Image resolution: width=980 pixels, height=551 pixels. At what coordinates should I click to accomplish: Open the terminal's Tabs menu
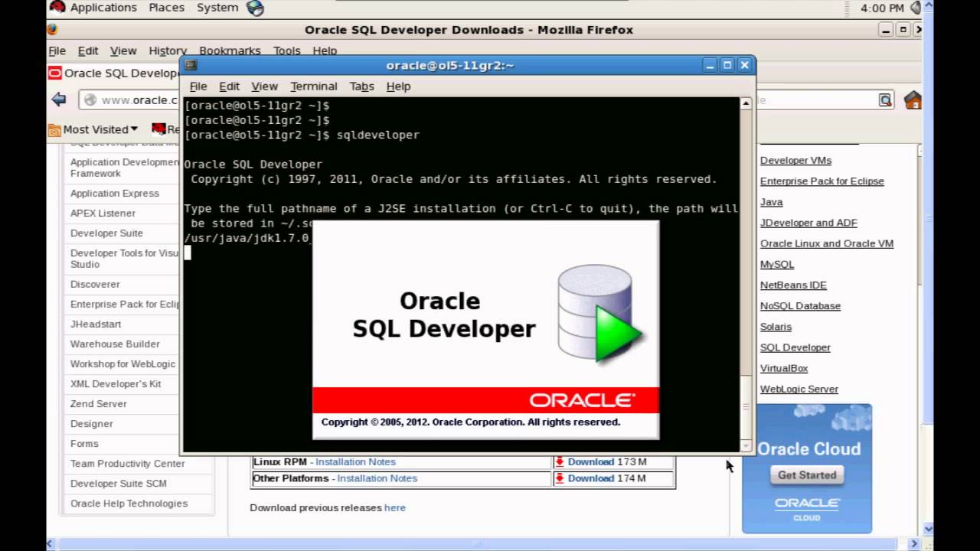pos(361,86)
